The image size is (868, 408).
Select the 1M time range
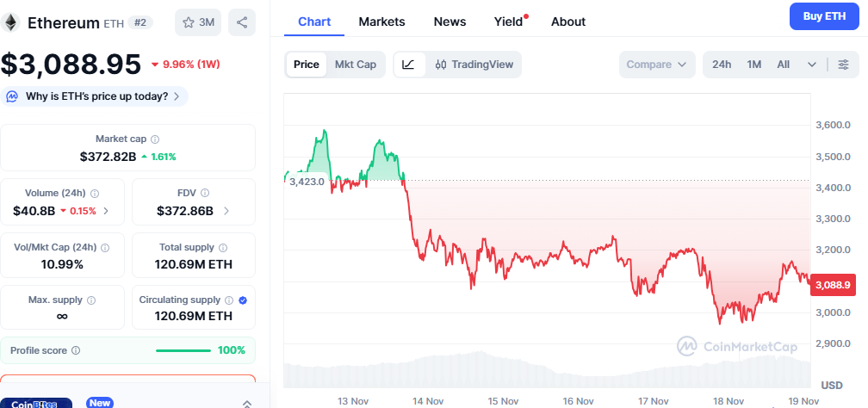coord(754,65)
